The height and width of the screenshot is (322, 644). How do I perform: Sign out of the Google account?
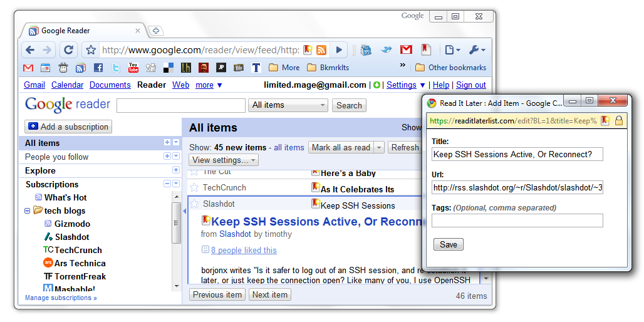(x=471, y=85)
